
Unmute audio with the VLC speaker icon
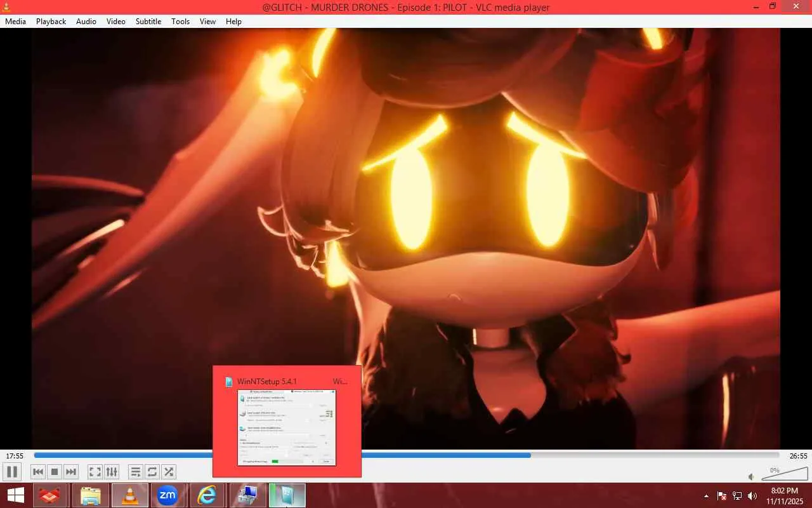751,476
